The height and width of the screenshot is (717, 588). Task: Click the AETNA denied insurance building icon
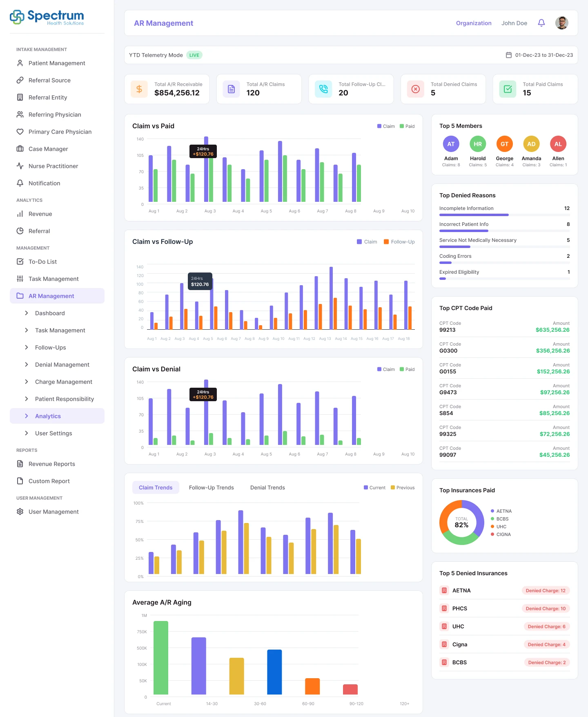tap(444, 590)
